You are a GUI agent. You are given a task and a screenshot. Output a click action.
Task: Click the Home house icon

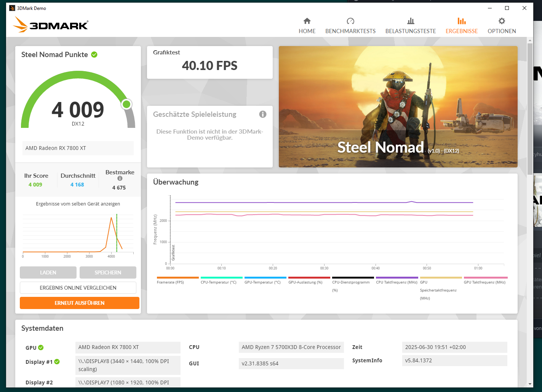click(307, 21)
